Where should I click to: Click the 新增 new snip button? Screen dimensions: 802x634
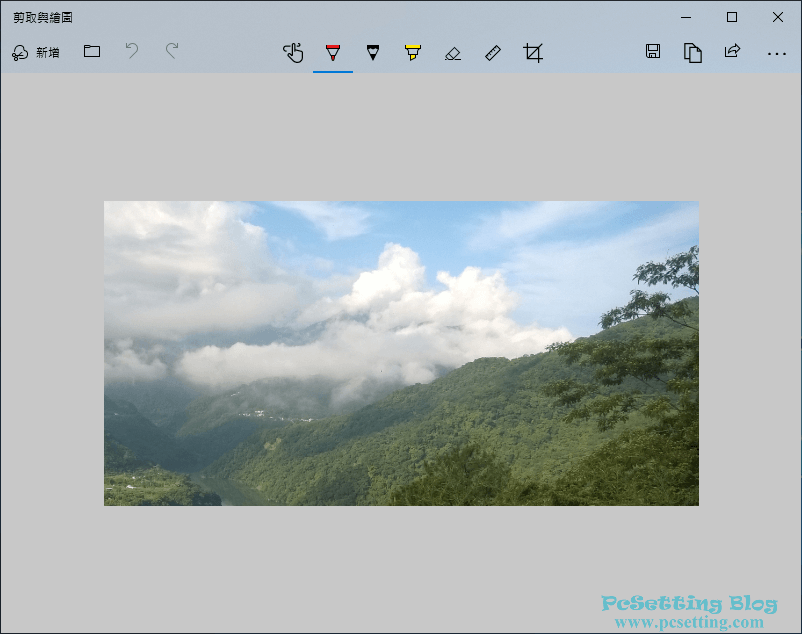36,52
